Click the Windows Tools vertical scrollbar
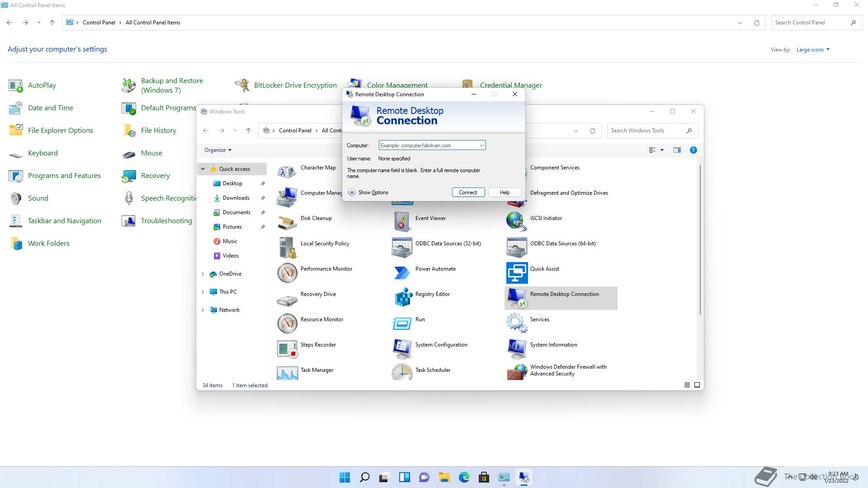Image resolution: width=868 pixels, height=488 pixels. click(700, 239)
